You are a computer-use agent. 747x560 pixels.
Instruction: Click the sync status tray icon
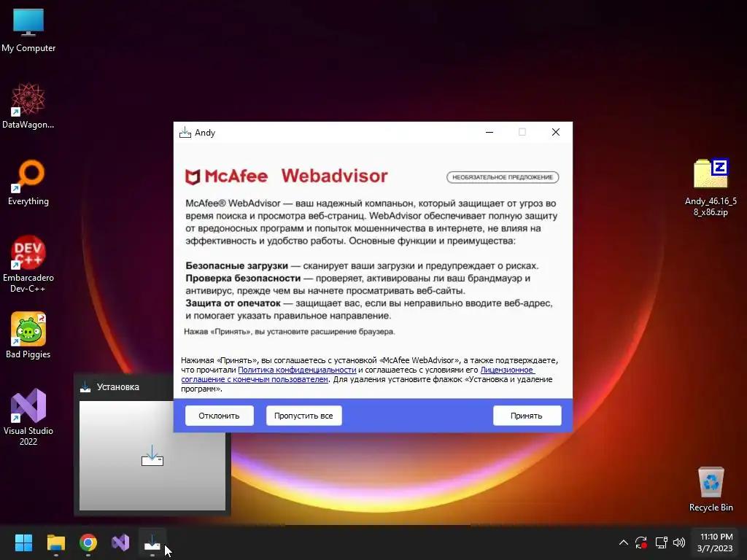641,542
